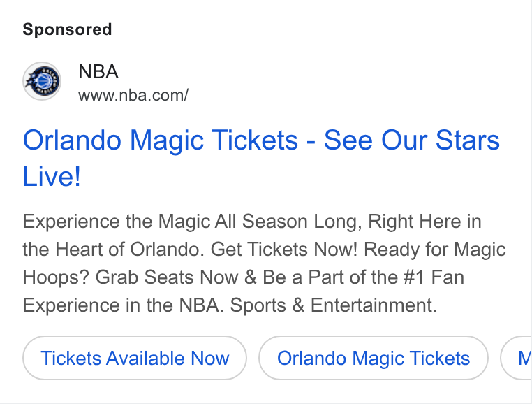Open the NBA advertiser name

(x=98, y=72)
